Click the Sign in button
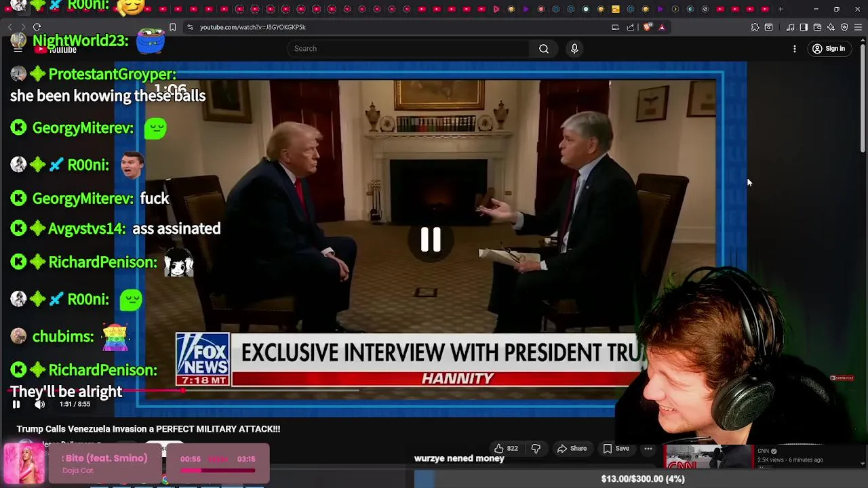The height and width of the screenshot is (488, 868). click(829, 49)
